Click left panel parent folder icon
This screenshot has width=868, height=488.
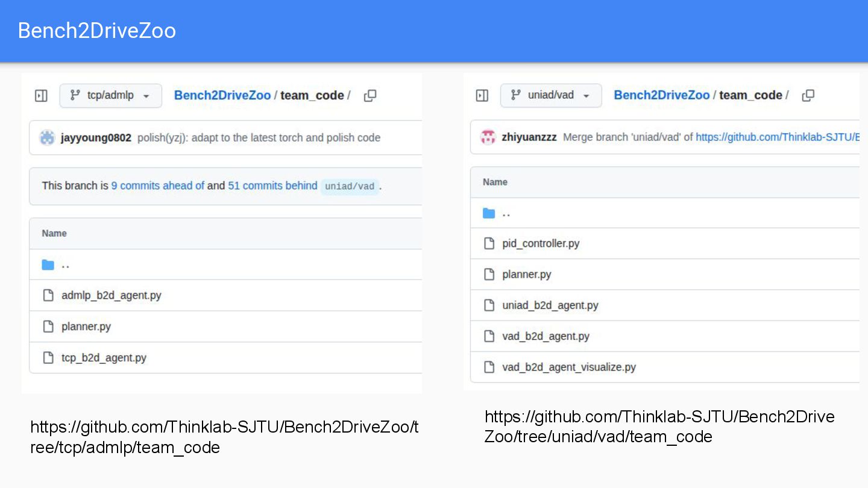48,264
